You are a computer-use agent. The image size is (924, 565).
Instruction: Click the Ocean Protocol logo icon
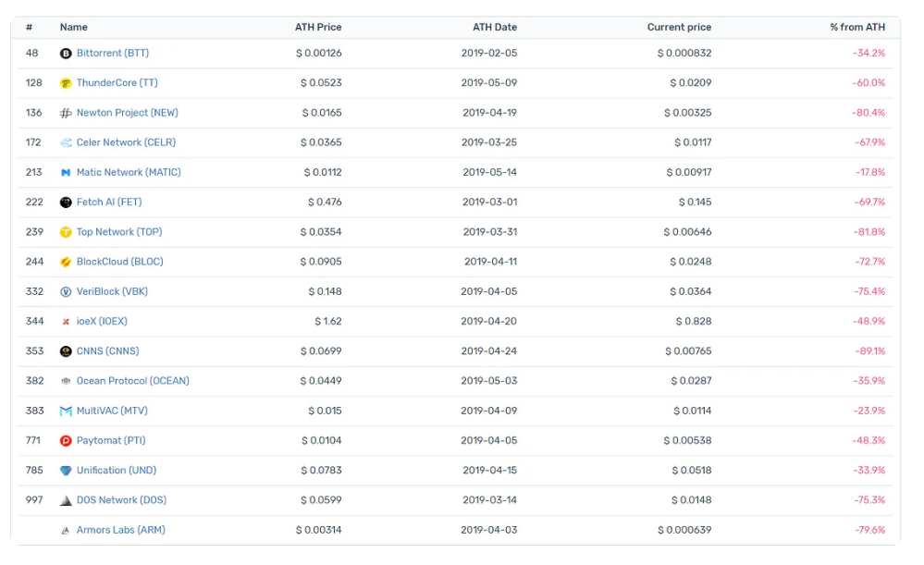coord(66,381)
